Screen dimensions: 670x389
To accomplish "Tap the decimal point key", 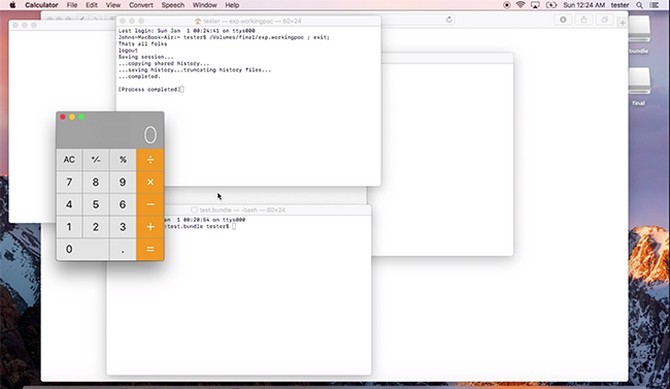I will coord(123,249).
